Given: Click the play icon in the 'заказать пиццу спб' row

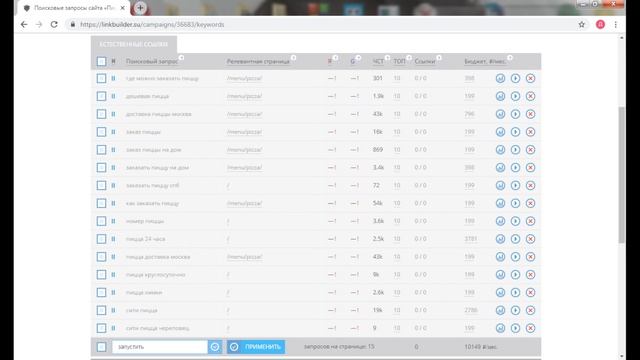Looking at the screenshot, I should (516, 185).
